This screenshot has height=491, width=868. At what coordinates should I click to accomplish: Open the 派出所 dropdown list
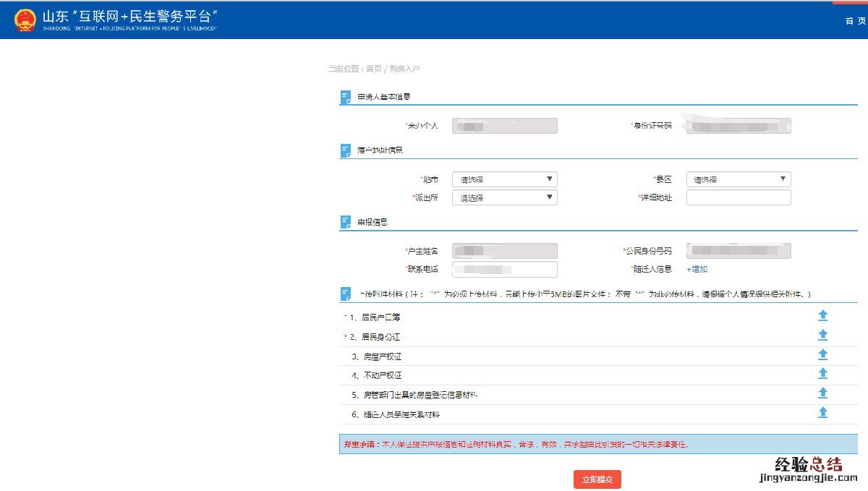504,197
